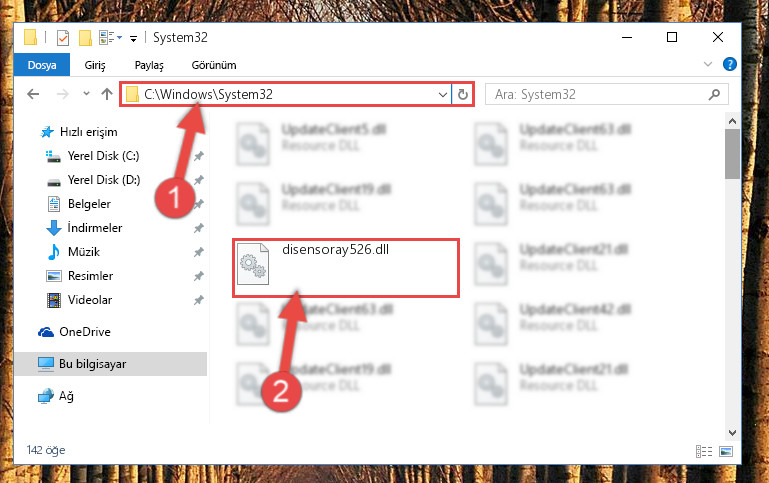Unpin İndirmeler via its pin icon
This screenshot has height=483, width=769.
(199, 228)
